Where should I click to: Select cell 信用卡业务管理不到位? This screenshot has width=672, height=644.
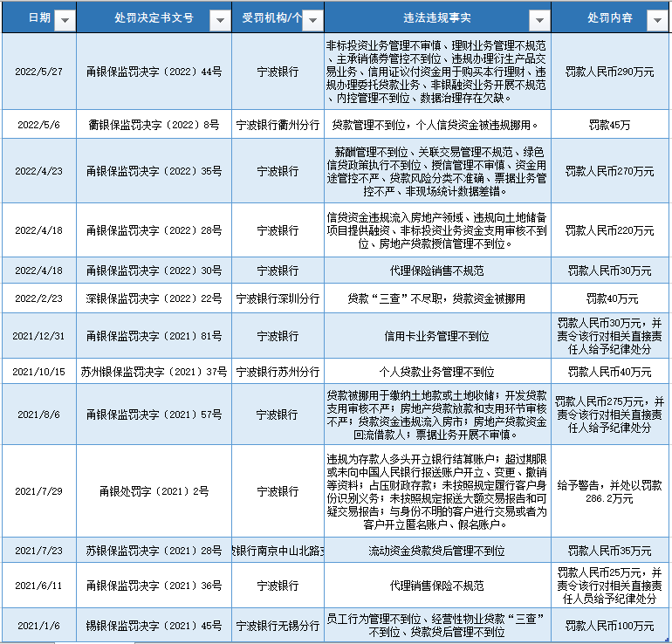point(437,336)
